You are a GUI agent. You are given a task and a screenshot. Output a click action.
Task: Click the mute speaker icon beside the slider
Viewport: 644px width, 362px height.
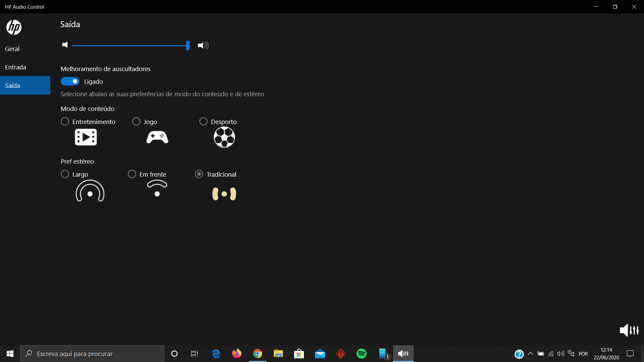click(x=65, y=45)
